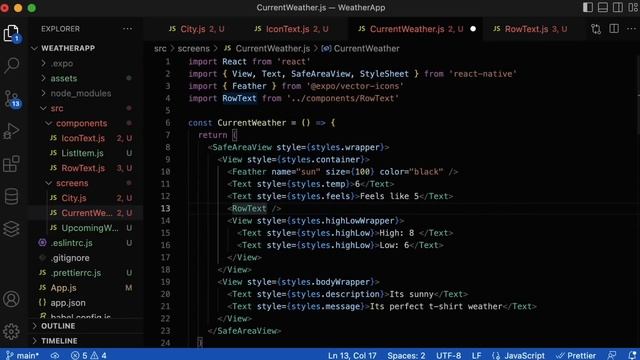Customize layout icon in title bar

[633, 7]
